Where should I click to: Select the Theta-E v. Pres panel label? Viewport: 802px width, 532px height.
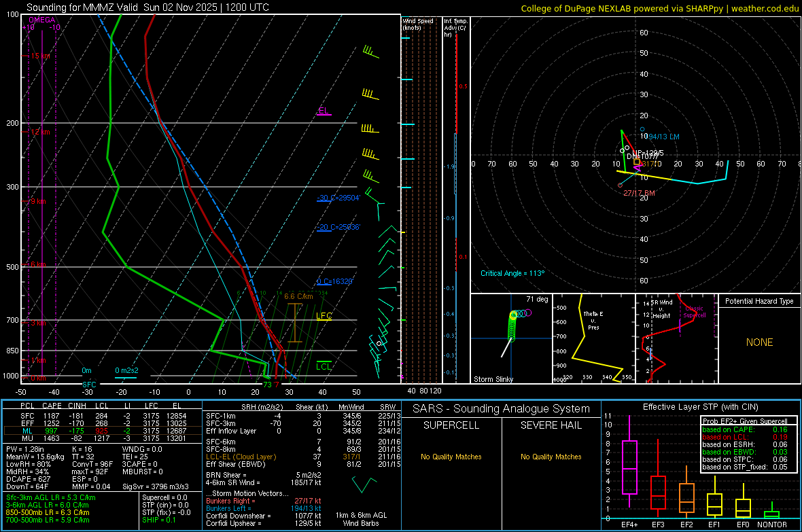pyautogui.click(x=593, y=320)
